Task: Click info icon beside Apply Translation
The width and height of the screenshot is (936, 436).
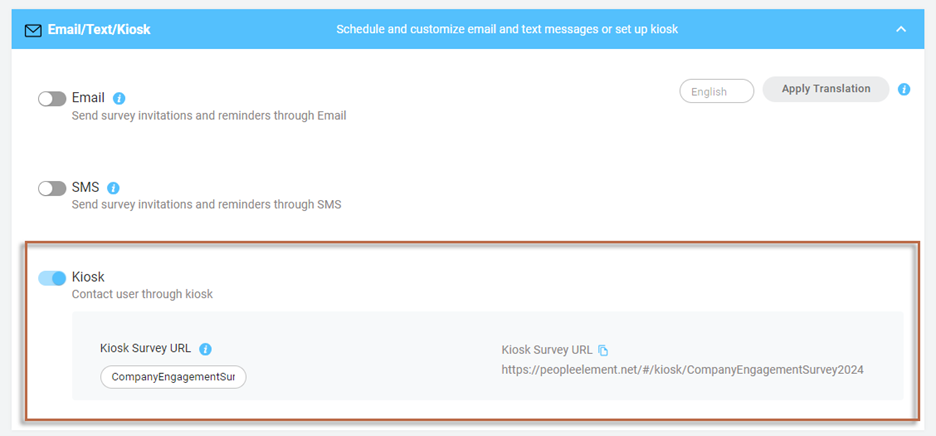Action: click(x=904, y=90)
